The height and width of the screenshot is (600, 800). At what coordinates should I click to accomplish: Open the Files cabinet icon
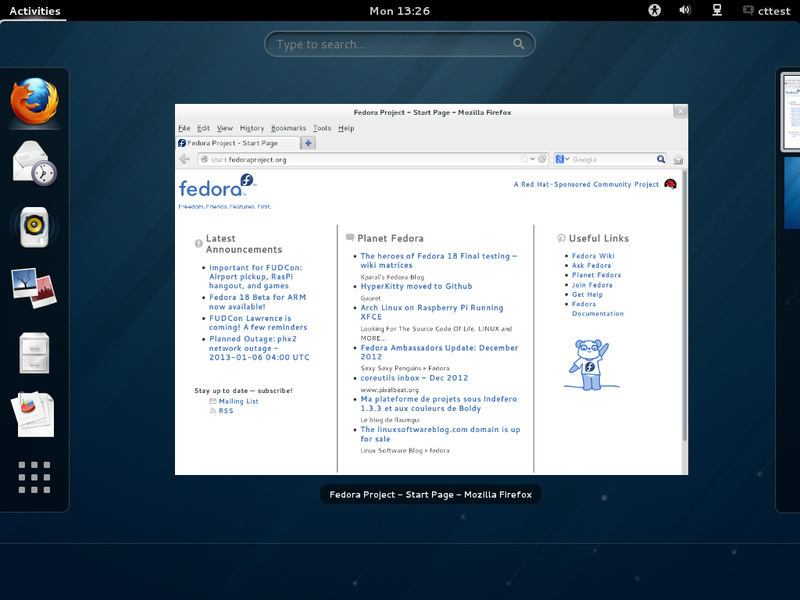tap(34, 351)
